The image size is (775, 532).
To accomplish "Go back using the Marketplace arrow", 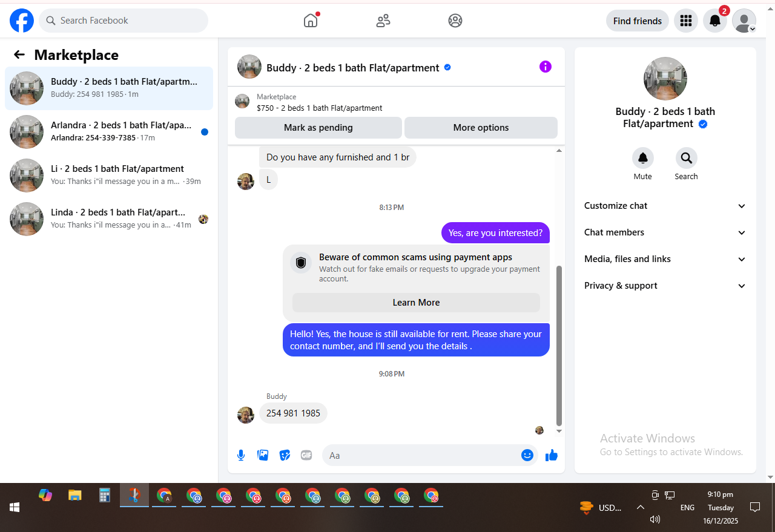I will (x=19, y=55).
